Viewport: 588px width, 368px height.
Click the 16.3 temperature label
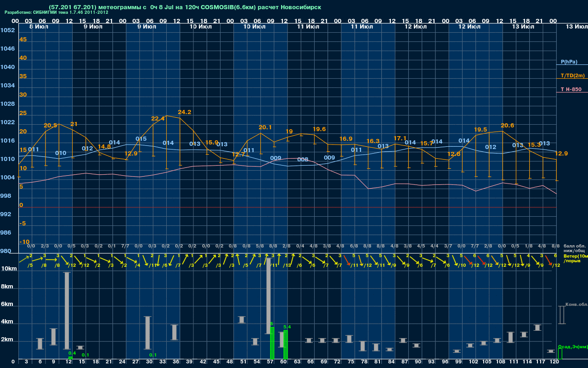point(373,141)
